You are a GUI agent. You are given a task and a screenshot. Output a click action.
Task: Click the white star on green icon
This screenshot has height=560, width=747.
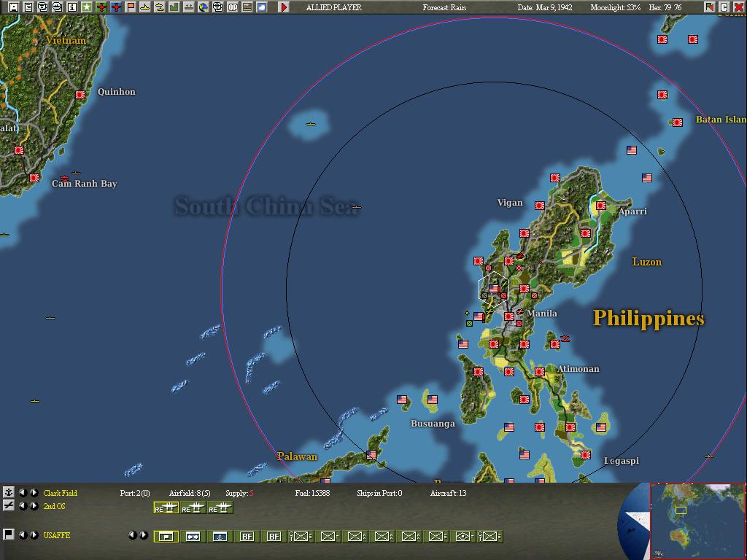(x=87, y=7)
